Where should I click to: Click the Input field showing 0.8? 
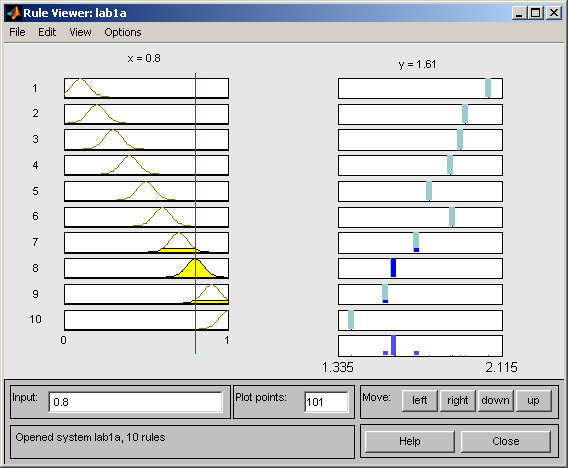(135, 402)
